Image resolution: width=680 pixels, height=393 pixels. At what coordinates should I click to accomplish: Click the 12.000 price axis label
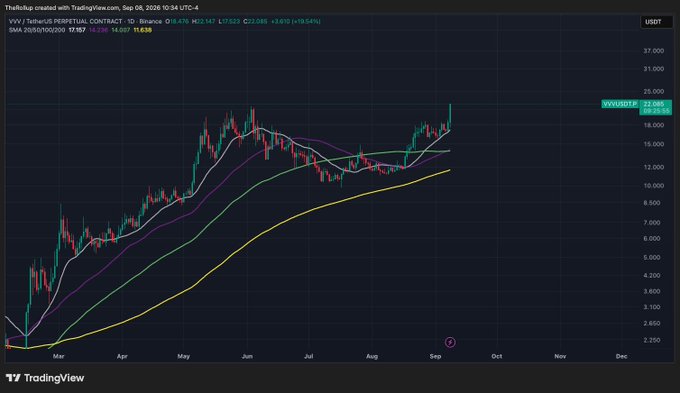[x=654, y=167]
